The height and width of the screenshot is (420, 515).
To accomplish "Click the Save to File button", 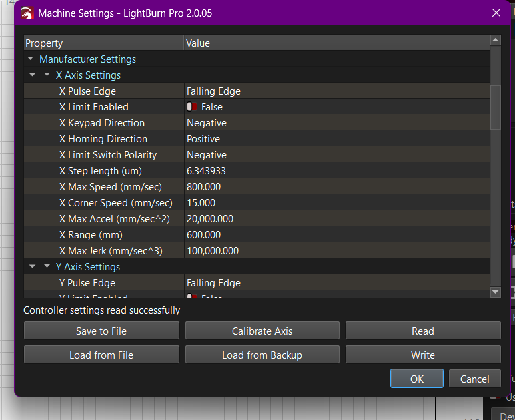I will [x=101, y=331].
